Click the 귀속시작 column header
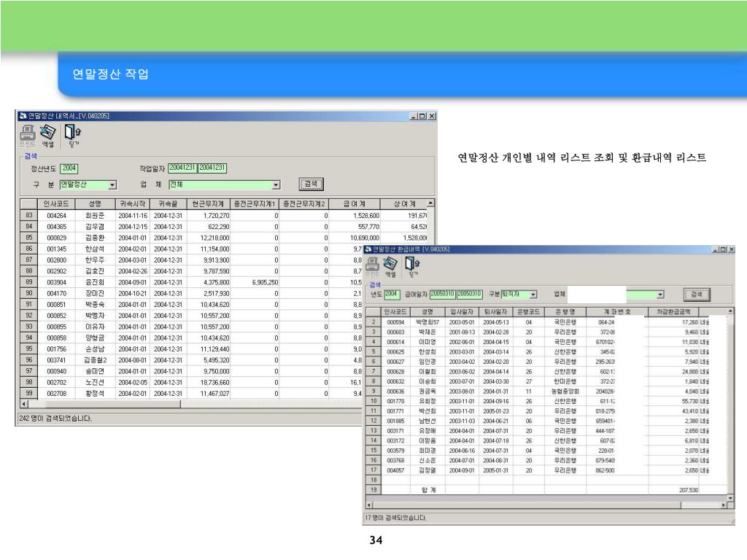747x560 pixels. point(133,204)
